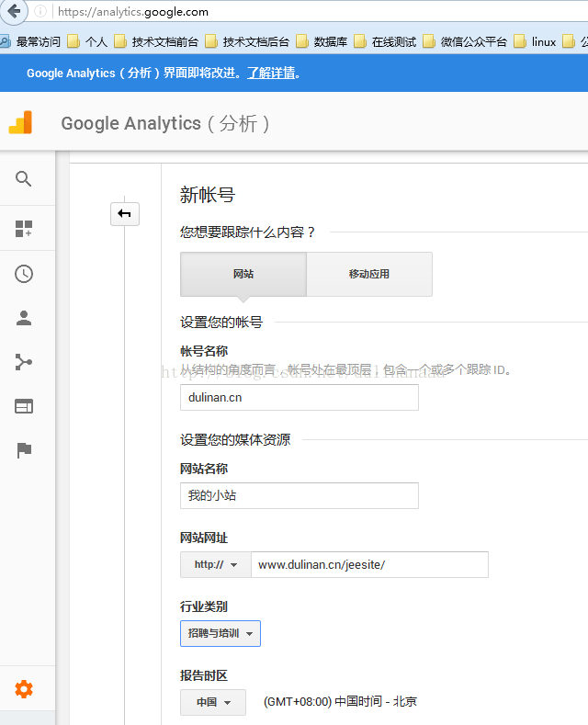Screen dimensions: 588x725
Task: Open the customization dashboard icon in sidebar
Action: (x=24, y=229)
